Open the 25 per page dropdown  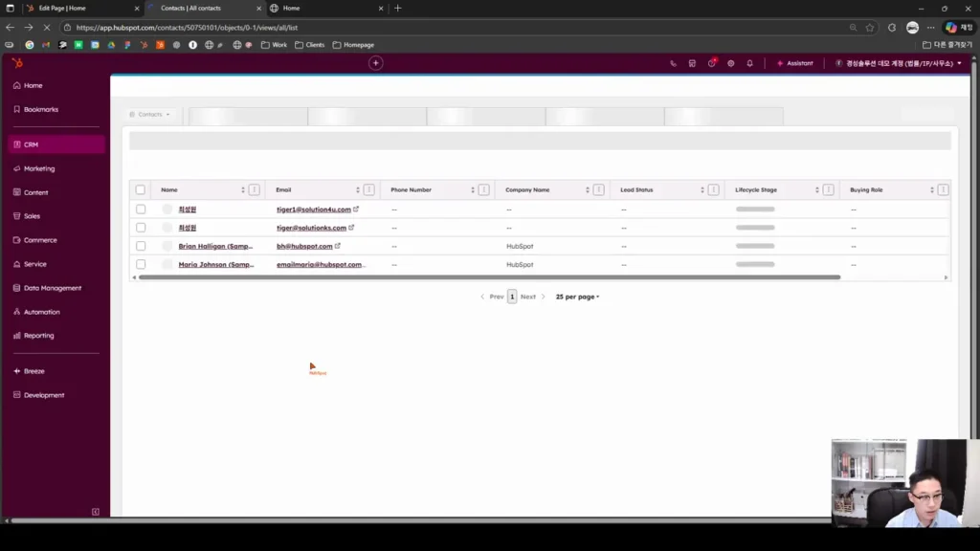click(x=577, y=297)
